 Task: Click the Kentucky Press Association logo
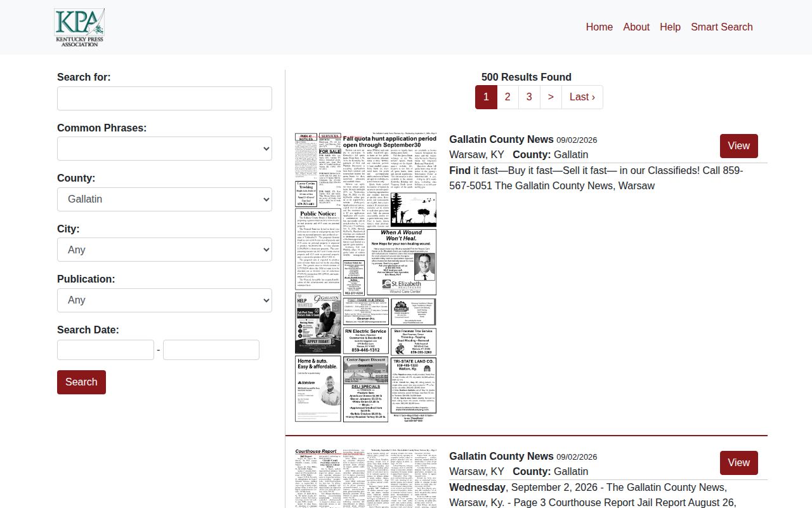[79, 27]
